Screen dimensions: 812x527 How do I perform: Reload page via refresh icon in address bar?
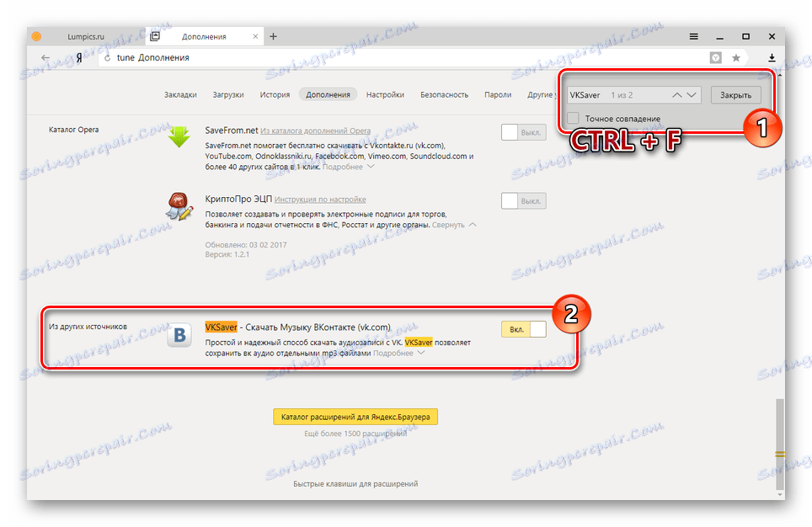[107, 58]
